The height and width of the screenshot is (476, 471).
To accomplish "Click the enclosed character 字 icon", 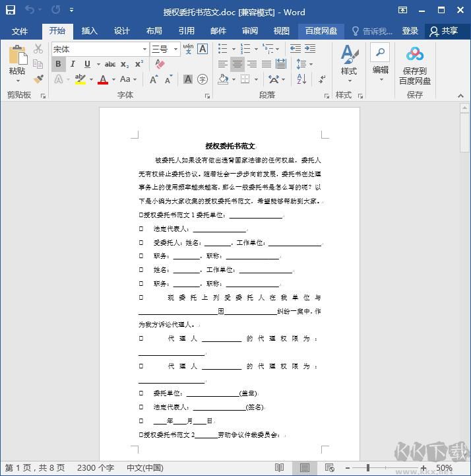I will (203, 79).
